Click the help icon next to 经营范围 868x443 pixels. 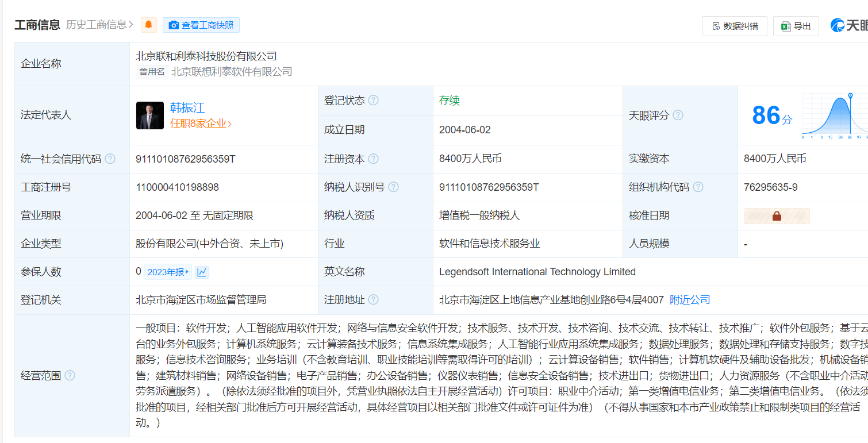point(70,375)
